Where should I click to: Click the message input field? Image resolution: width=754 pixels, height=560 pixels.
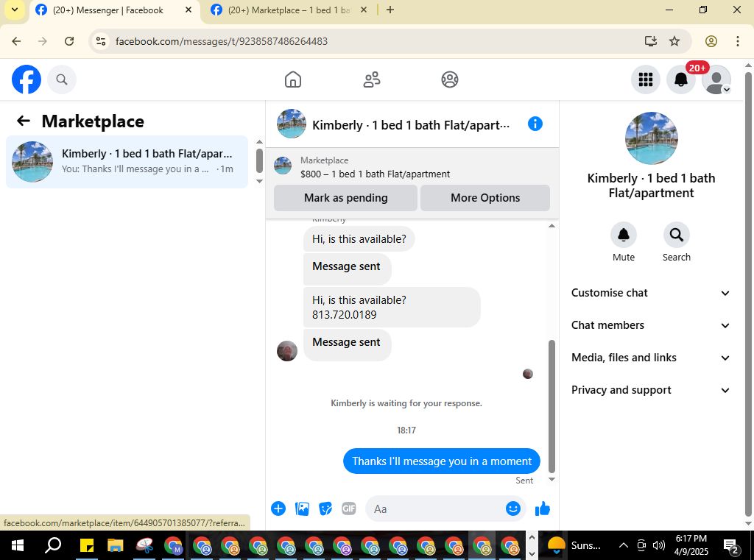437,508
